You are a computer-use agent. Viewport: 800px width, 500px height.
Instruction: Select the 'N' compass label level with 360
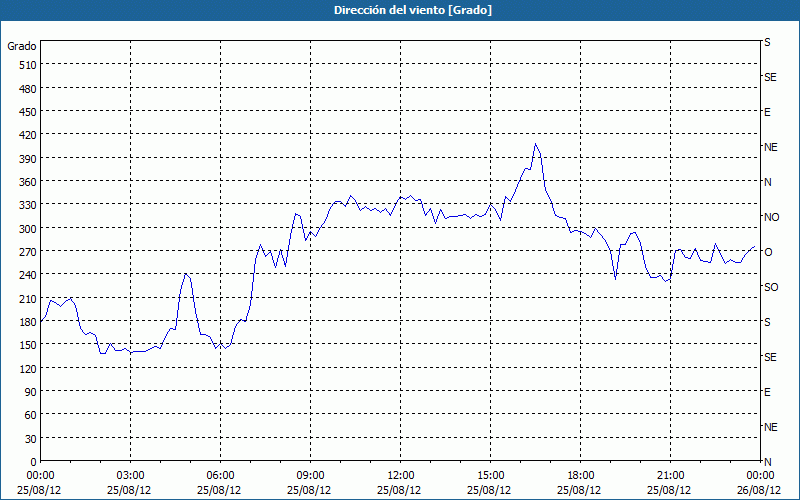pyautogui.click(x=767, y=182)
